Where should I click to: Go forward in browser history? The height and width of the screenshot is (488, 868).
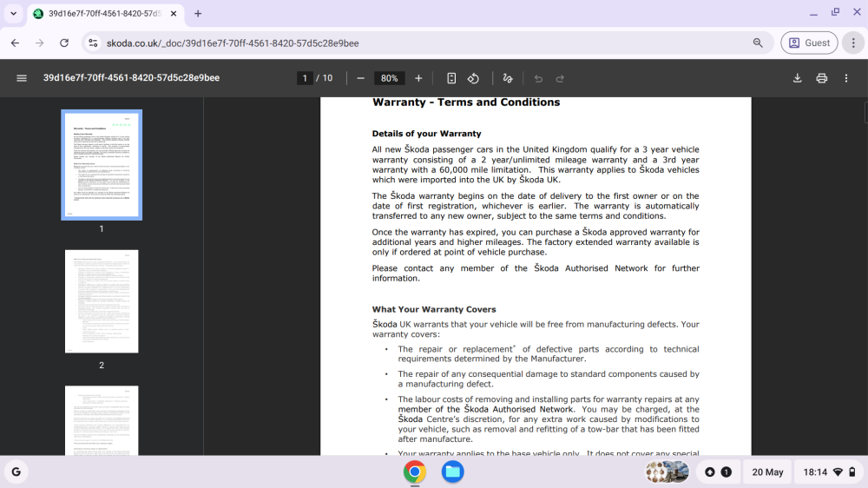(39, 43)
